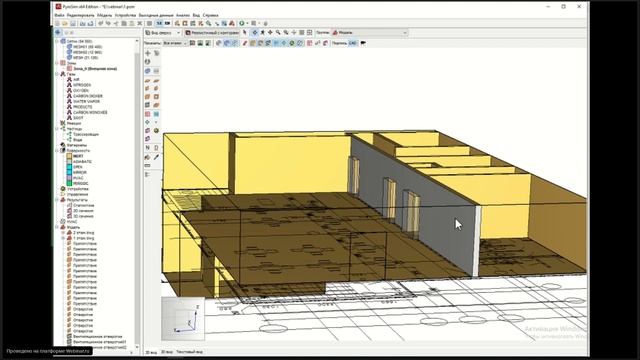640x360 pixels.
Task: Select the measure ruler tool in drawing toolbar
Action: 148,166
